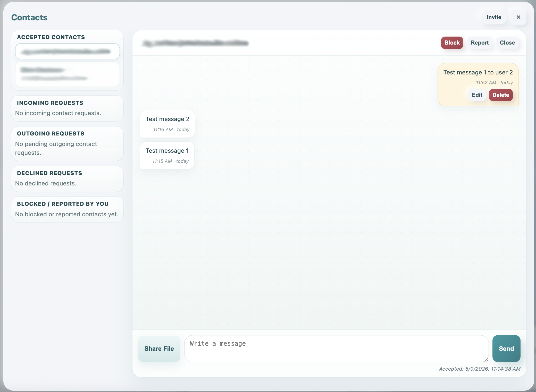Click 'No pending outgoing contact requests.' text
This screenshot has height=392, width=536.
56,148
